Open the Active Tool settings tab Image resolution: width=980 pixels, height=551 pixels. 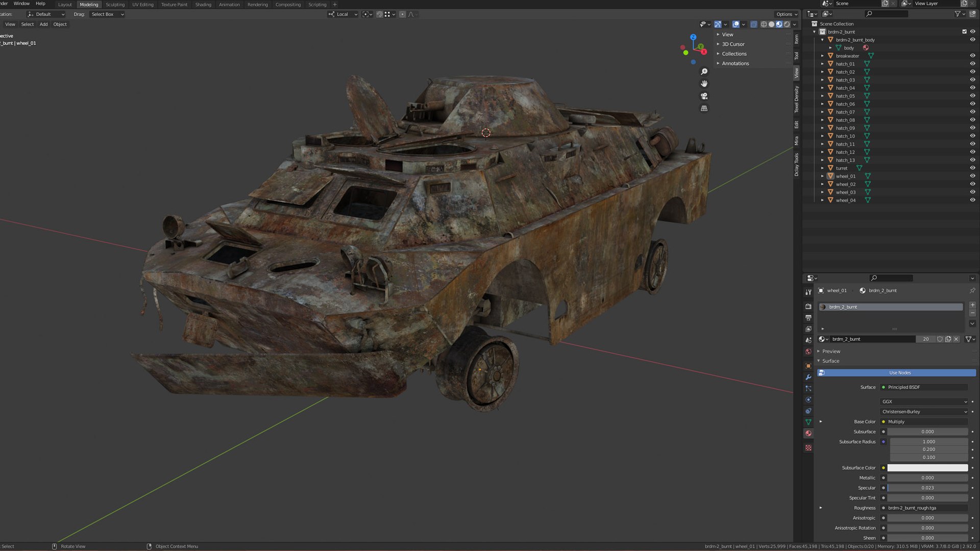point(808,292)
